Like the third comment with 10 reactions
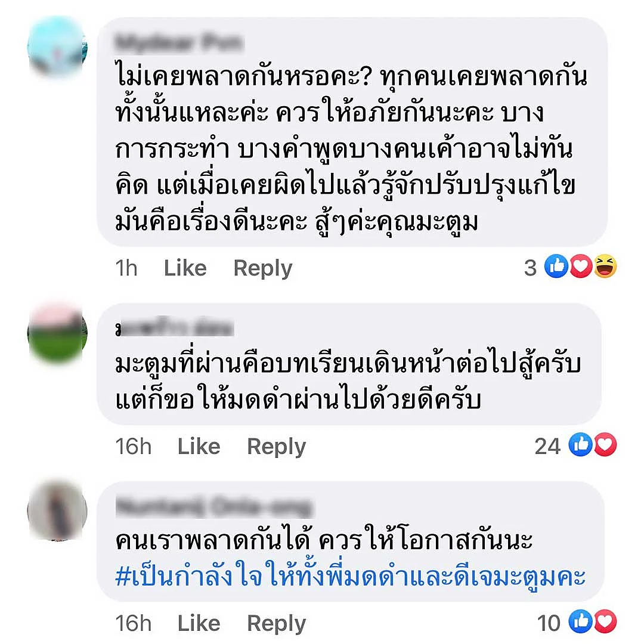Screen dimensions: 644x644 coord(199,624)
